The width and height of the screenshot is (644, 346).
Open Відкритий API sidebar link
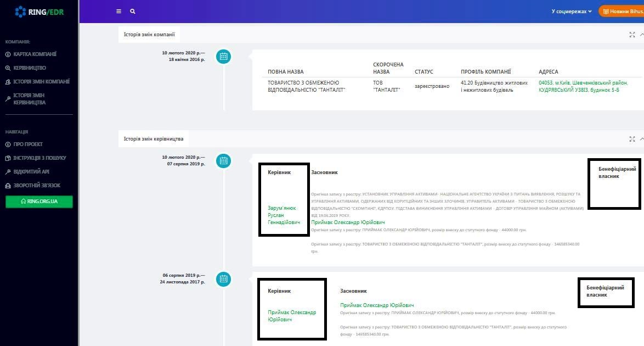[31, 172]
